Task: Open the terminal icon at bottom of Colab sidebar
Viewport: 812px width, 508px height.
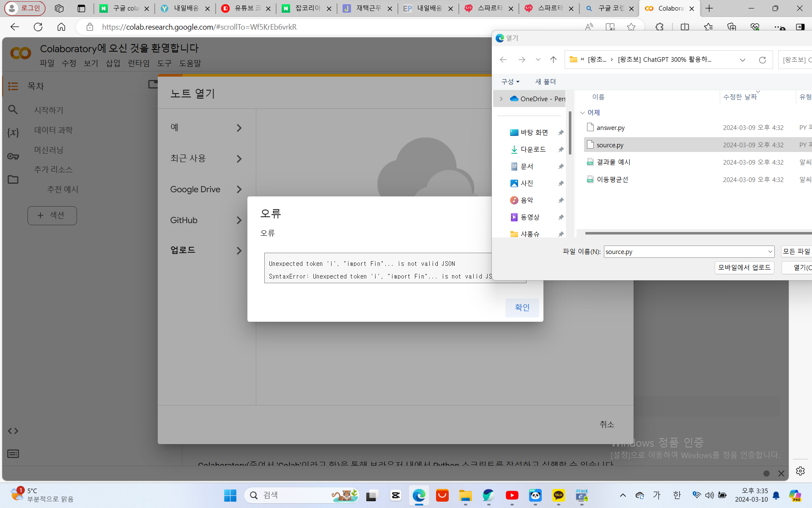Action: [x=13, y=454]
